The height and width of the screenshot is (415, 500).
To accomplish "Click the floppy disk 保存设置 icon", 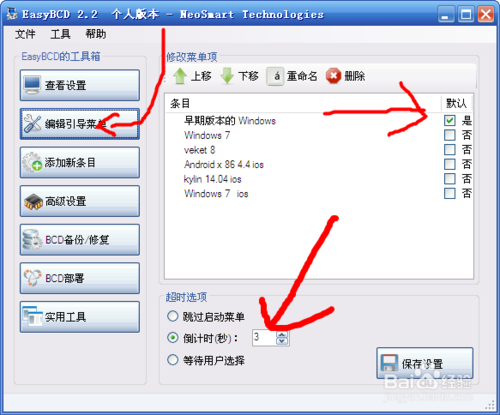I will coord(389,363).
